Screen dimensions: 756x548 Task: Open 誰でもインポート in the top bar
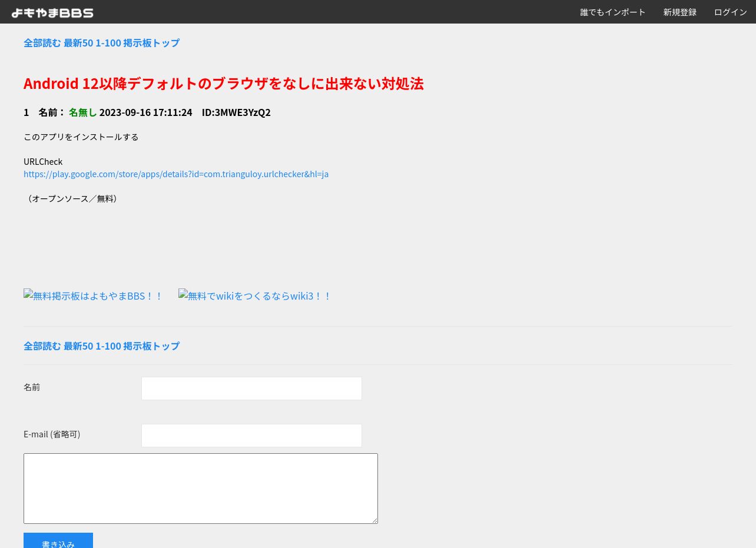coord(613,12)
